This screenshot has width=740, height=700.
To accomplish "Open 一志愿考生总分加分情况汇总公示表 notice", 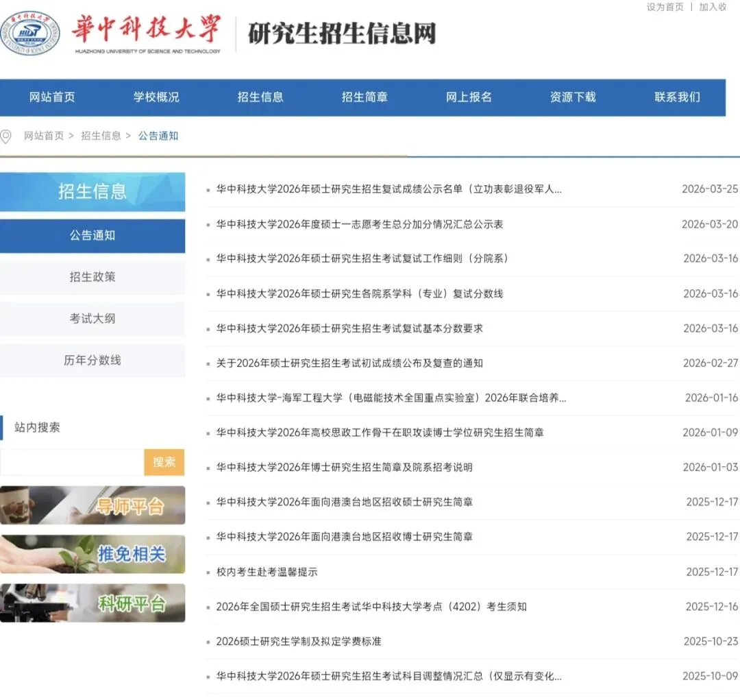I will click(x=360, y=224).
